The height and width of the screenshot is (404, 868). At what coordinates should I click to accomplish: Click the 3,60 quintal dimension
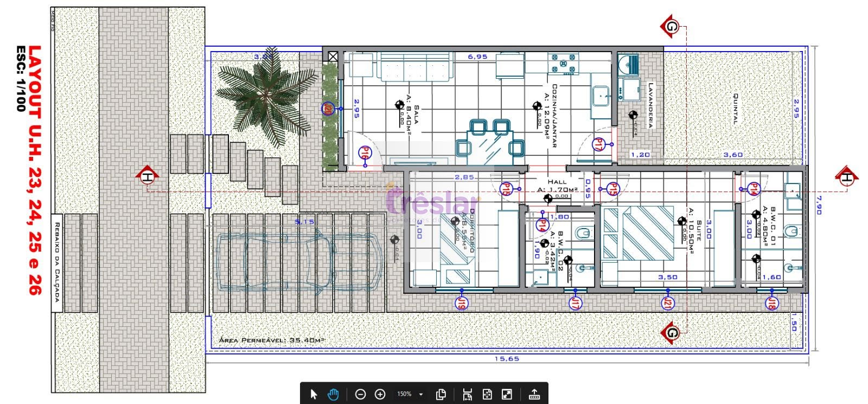click(x=733, y=155)
